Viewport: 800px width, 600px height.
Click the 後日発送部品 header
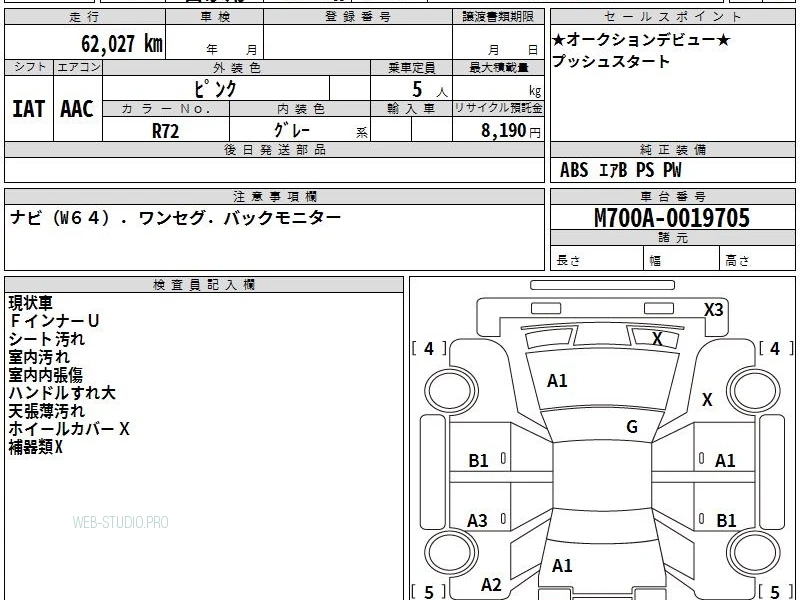(x=274, y=149)
